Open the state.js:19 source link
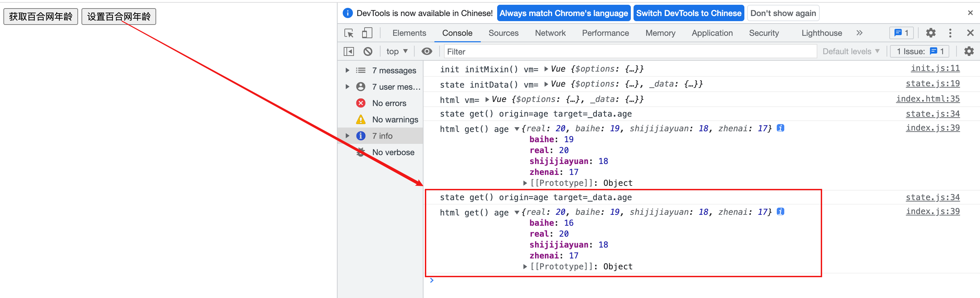980x298 pixels. tap(933, 84)
